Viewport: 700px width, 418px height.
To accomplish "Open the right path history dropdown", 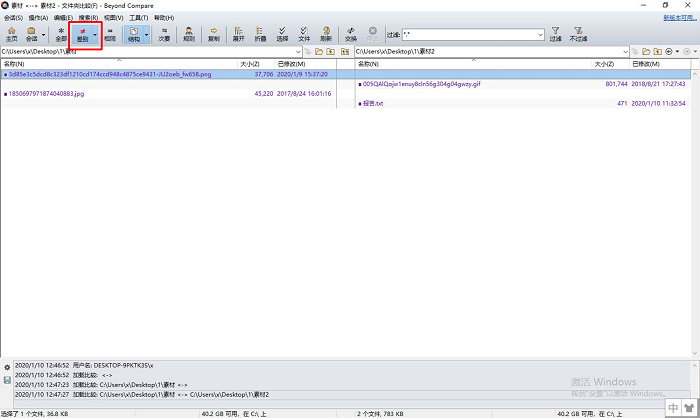I will 625,52.
